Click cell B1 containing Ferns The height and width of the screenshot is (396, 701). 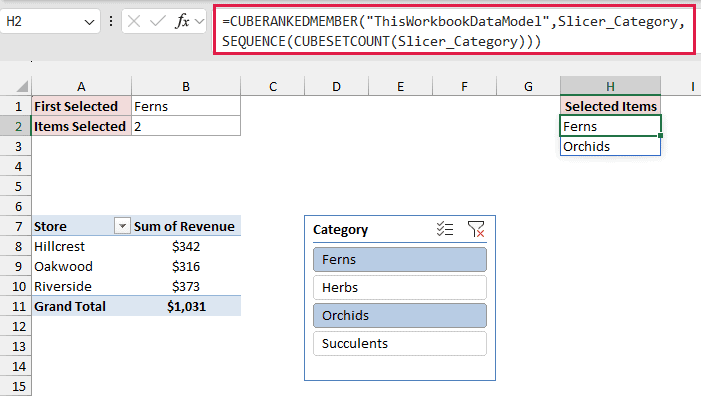point(186,106)
